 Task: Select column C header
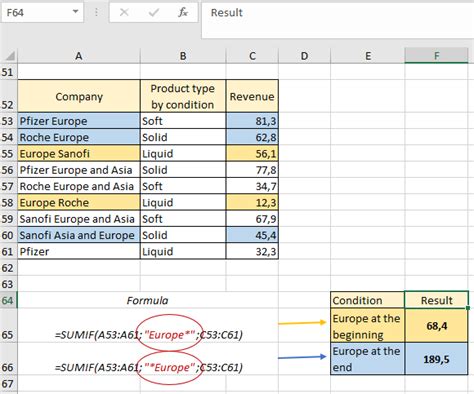252,56
